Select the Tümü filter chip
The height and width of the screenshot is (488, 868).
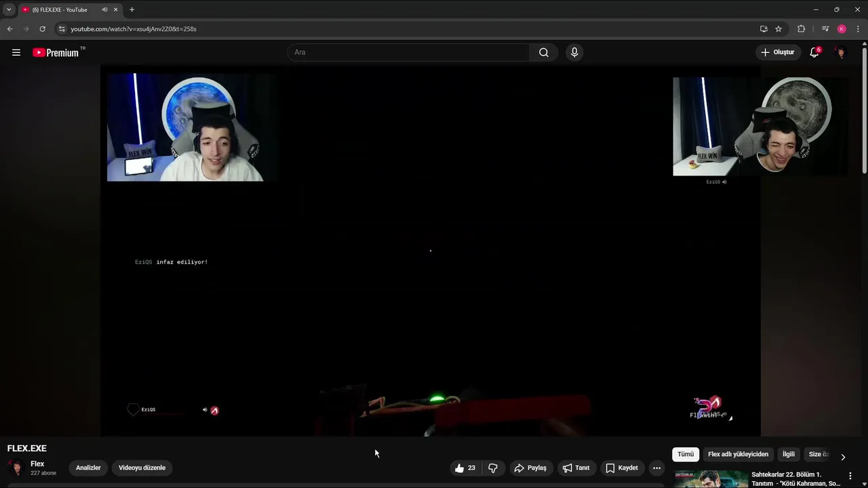686,454
